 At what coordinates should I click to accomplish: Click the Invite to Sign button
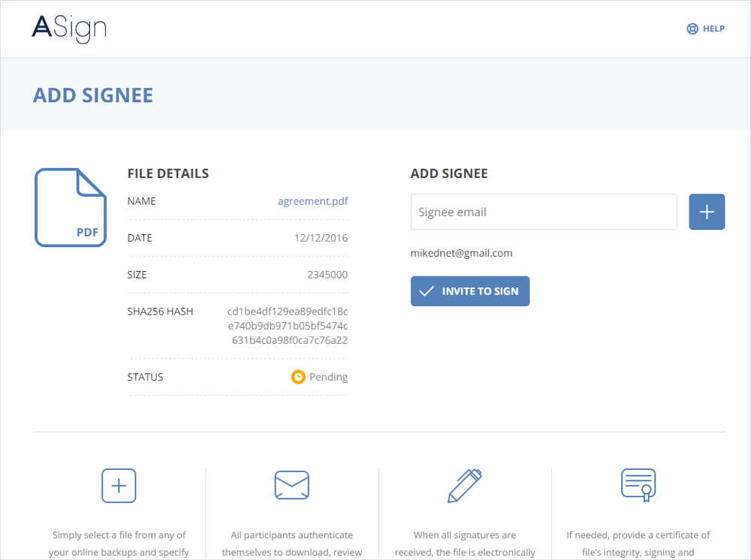(x=470, y=291)
